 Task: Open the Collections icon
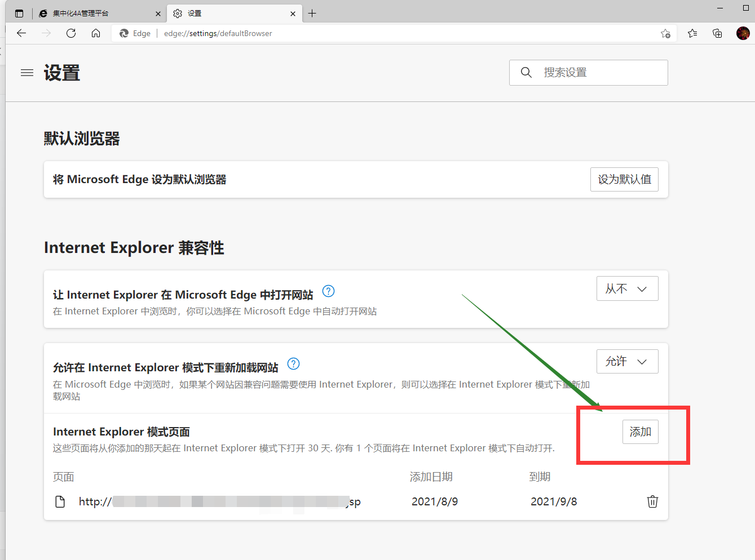tap(717, 33)
